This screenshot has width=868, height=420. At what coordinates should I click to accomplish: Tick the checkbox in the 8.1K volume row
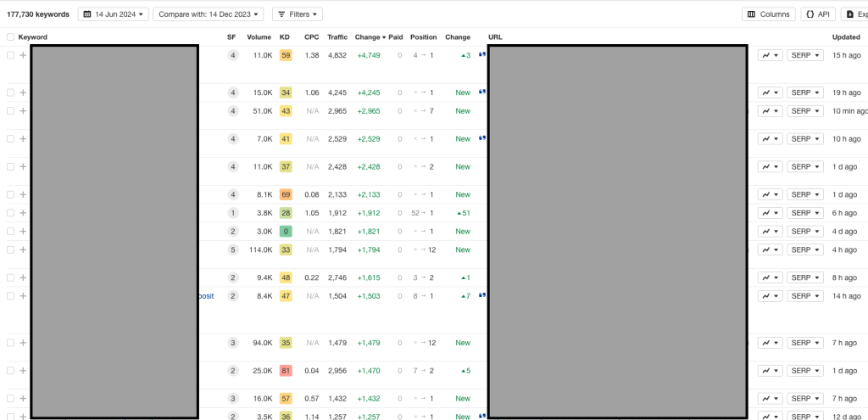(10, 194)
